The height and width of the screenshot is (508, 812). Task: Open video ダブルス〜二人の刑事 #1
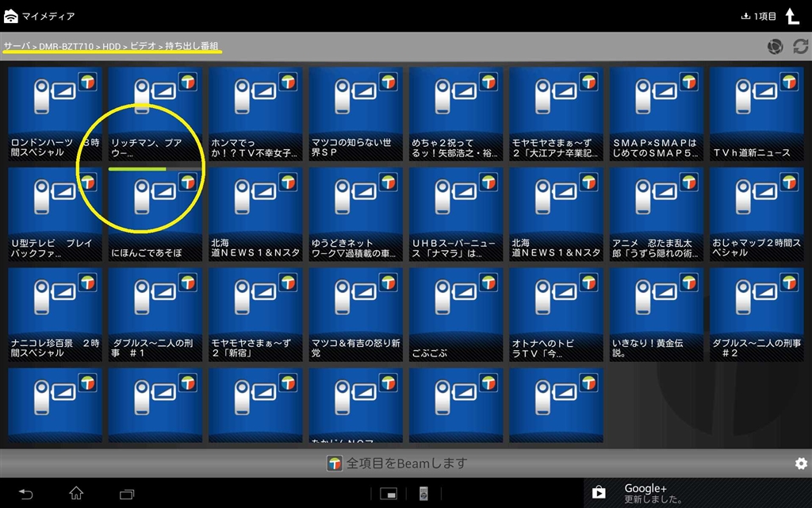(x=155, y=314)
